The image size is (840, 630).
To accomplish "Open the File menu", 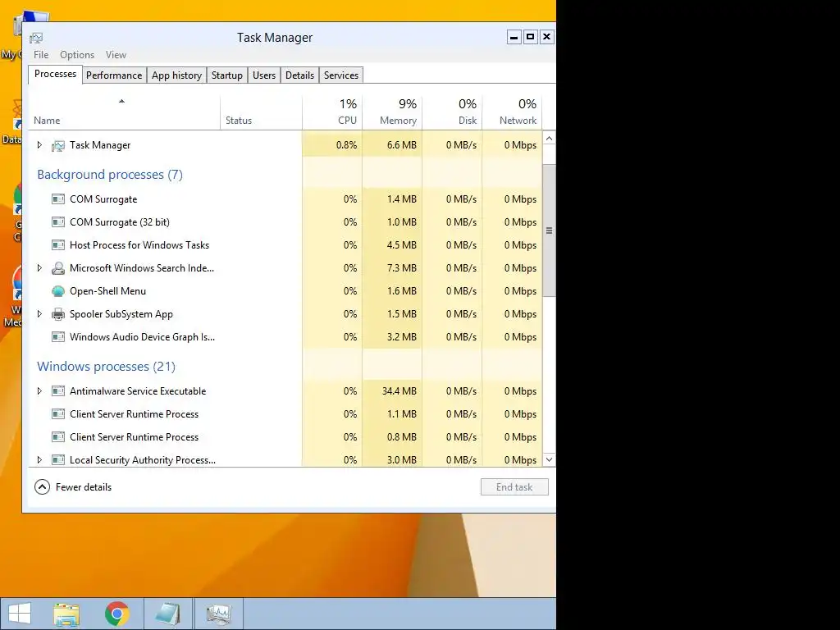I will coord(41,55).
